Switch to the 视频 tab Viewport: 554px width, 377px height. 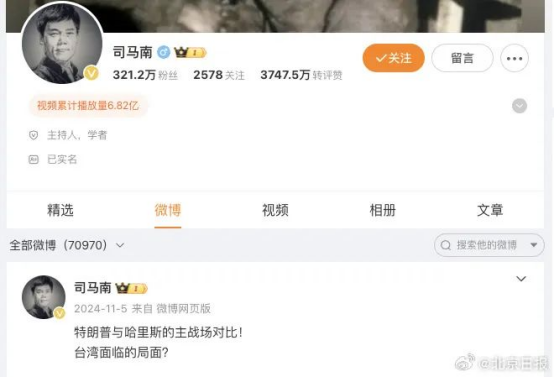tap(275, 210)
